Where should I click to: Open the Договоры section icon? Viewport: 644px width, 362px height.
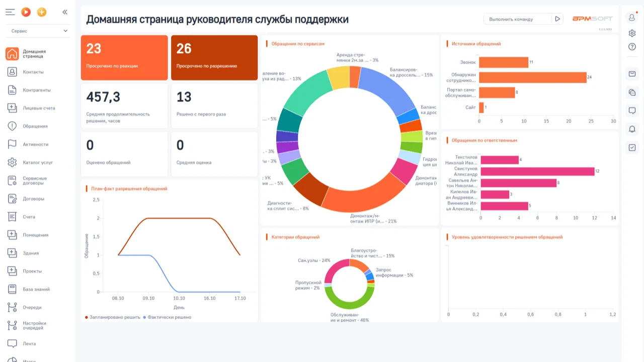click(13, 199)
